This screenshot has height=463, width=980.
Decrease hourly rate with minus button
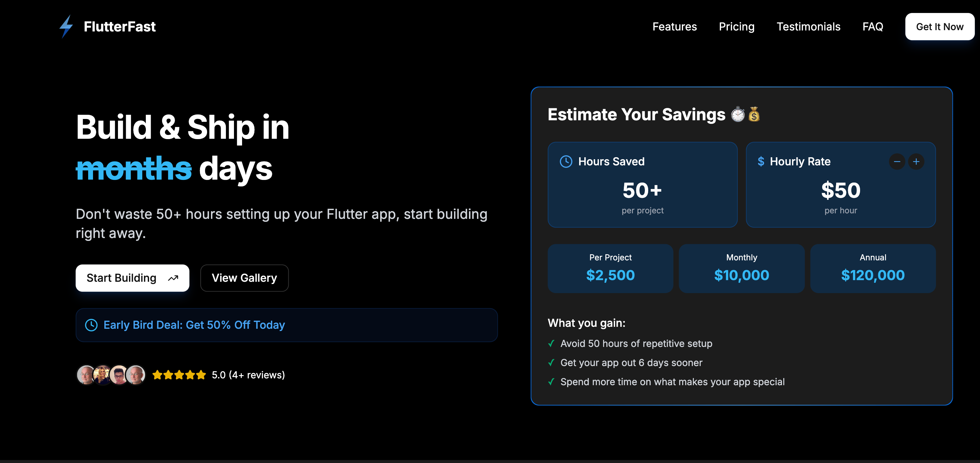tap(897, 161)
